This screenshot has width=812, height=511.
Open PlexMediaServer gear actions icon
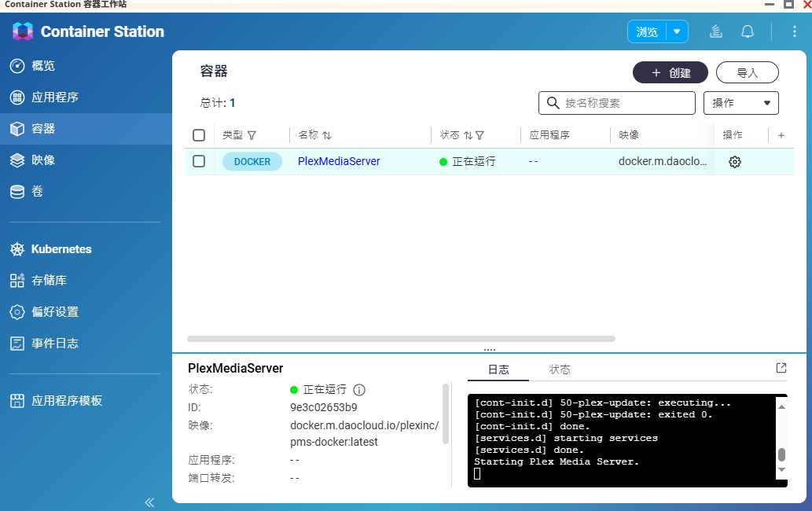pos(734,162)
